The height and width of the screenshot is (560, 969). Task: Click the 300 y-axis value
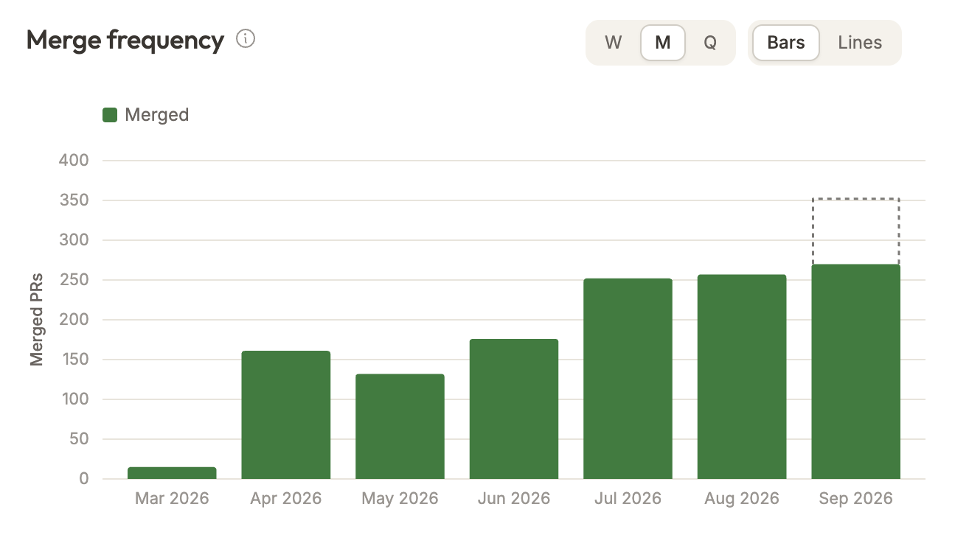(73, 240)
